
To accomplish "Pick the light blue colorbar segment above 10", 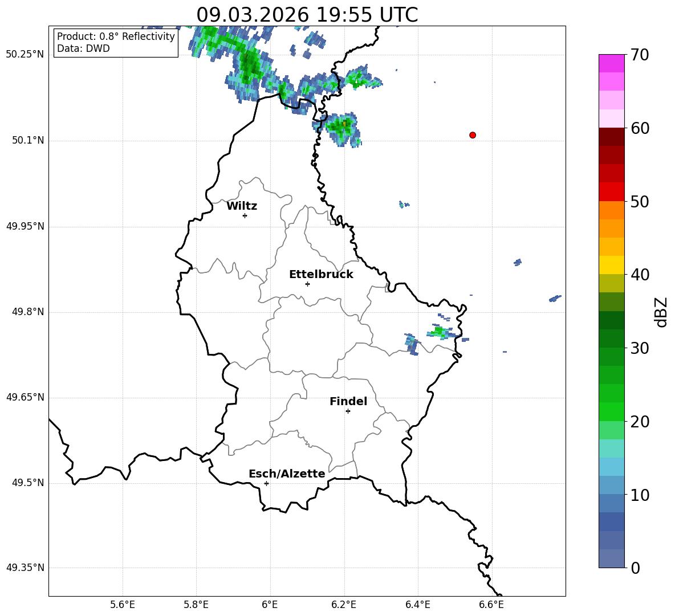I will [612, 486].
